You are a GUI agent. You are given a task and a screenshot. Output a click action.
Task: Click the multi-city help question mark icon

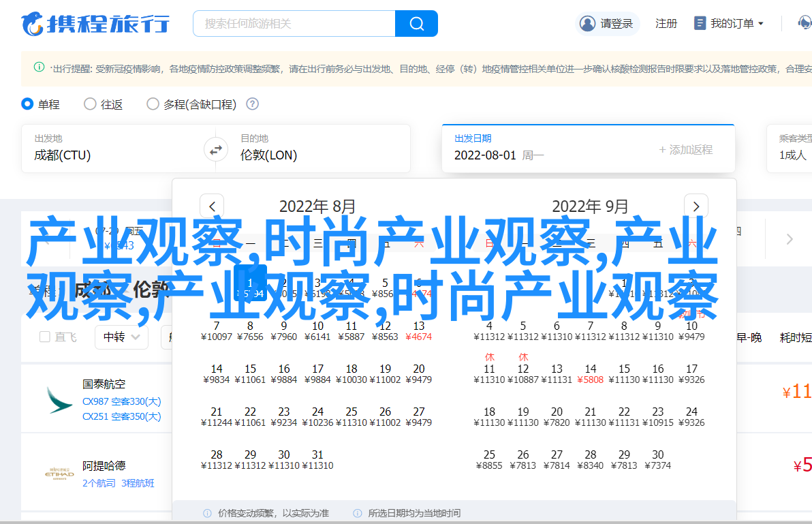(x=252, y=104)
